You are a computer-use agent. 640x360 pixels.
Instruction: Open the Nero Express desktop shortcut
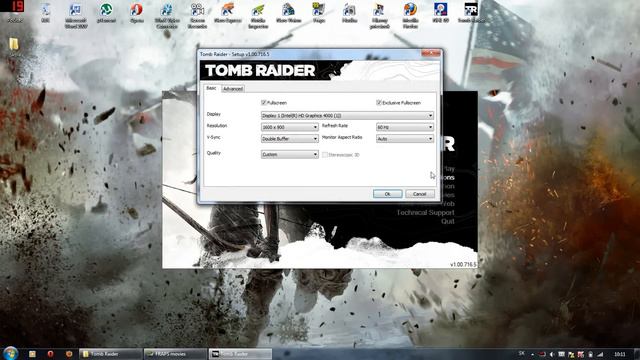[x=227, y=12]
